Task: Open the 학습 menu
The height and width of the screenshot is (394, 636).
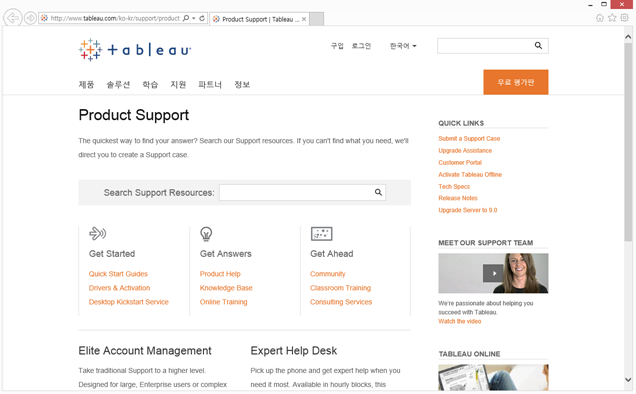Action: (150, 84)
